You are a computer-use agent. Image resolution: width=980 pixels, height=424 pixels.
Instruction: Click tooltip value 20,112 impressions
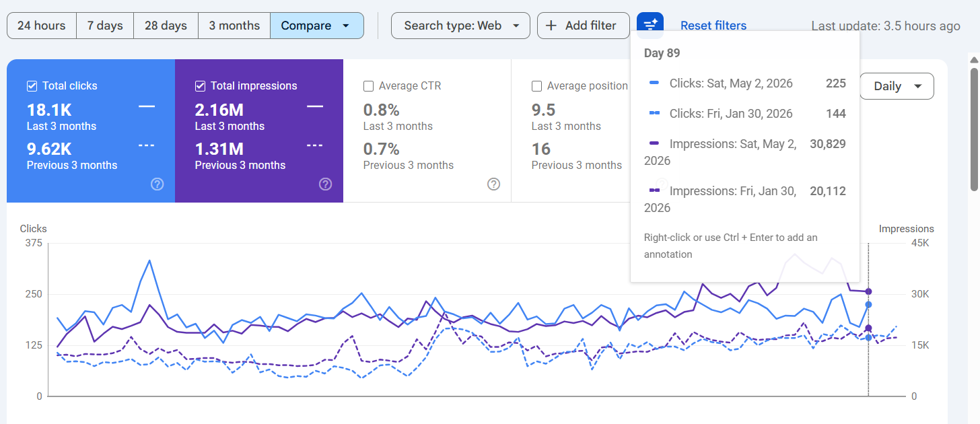828,191
